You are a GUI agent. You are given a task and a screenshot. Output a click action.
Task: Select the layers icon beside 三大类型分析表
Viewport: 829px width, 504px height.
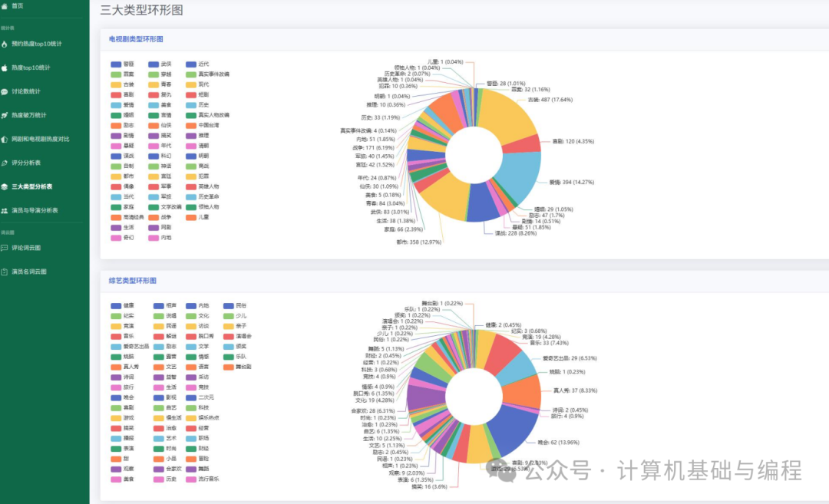(6, 185)
